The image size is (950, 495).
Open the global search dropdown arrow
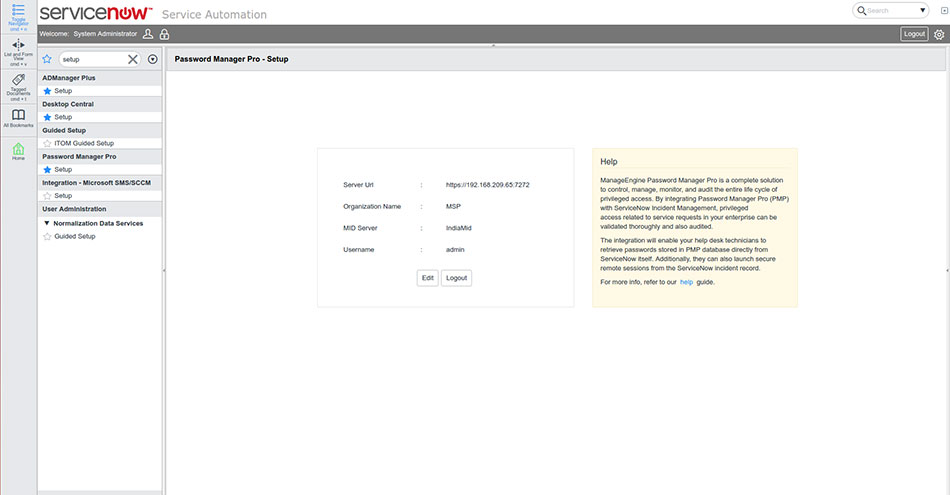922,10
